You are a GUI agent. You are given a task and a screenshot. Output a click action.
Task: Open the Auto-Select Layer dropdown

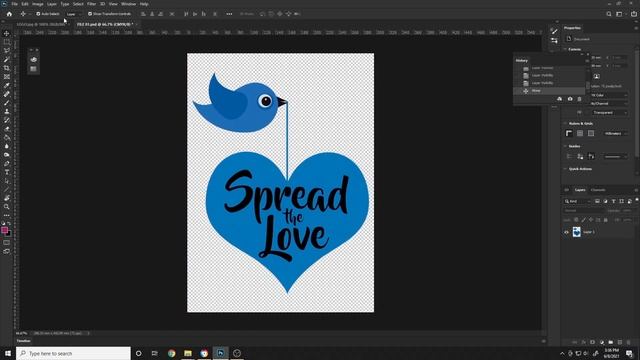pos(74,14)
